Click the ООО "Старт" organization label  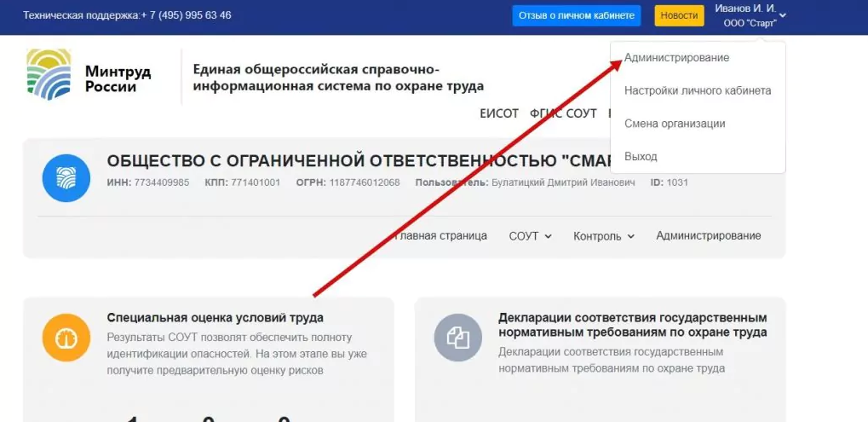point(750,23)
